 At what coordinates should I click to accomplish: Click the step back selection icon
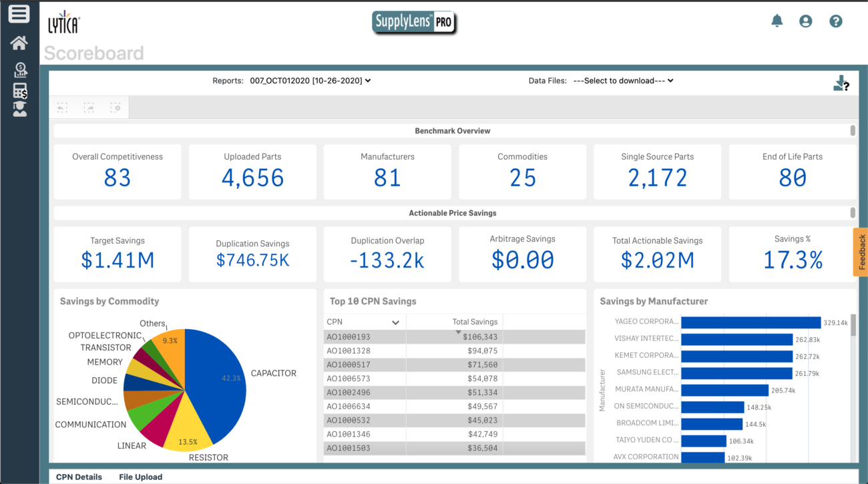(62, 107)
